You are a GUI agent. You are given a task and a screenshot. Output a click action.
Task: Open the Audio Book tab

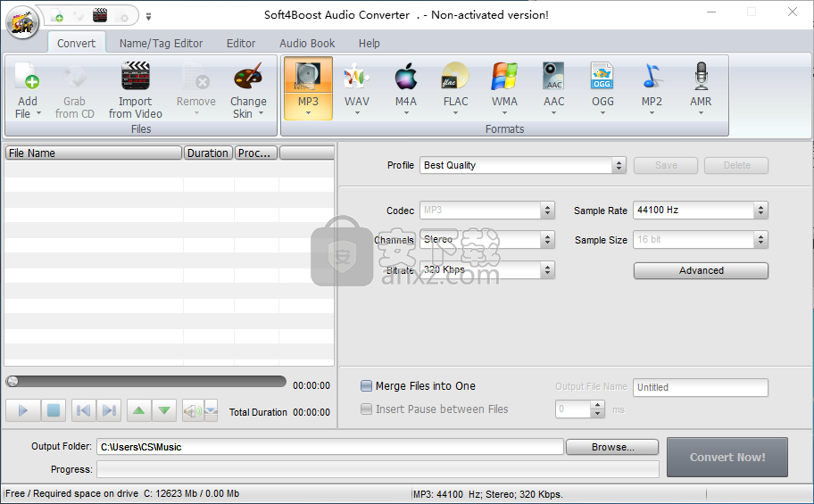[x=307, y=43]
